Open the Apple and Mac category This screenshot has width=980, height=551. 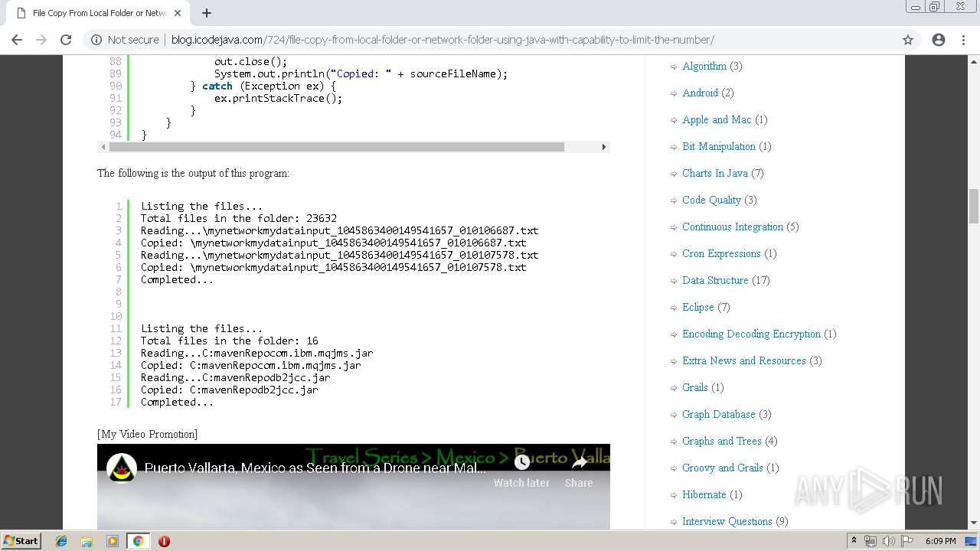(717, 119)
